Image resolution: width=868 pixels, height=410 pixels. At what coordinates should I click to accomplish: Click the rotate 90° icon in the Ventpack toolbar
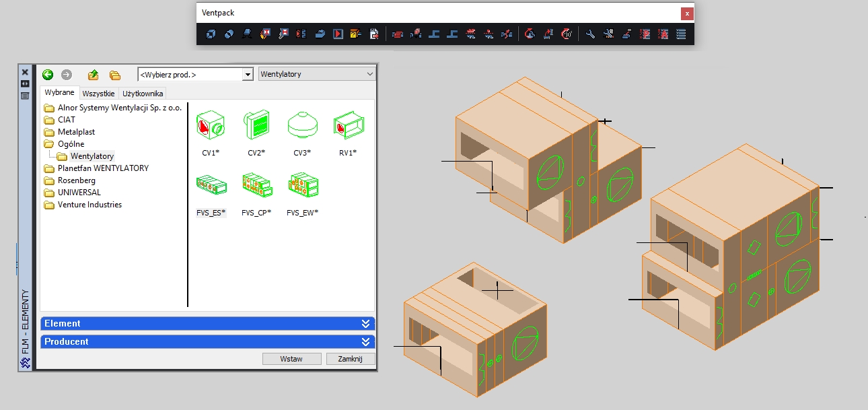[567, 34]
